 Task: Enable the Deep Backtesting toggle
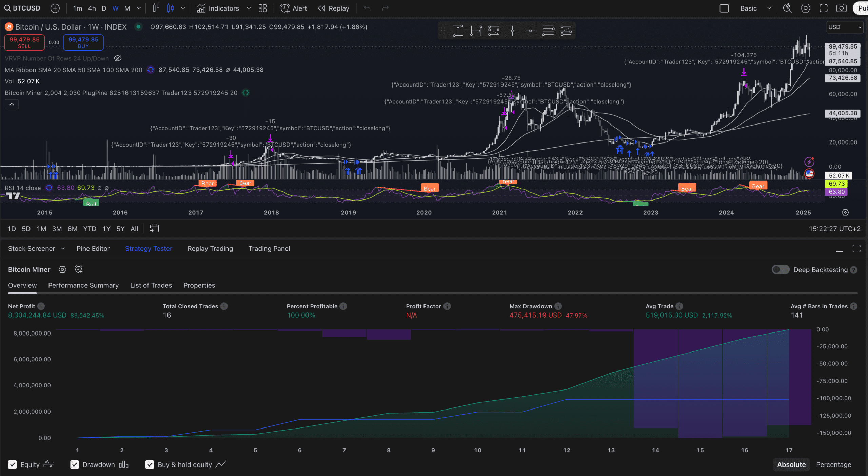tap(781, 269)
